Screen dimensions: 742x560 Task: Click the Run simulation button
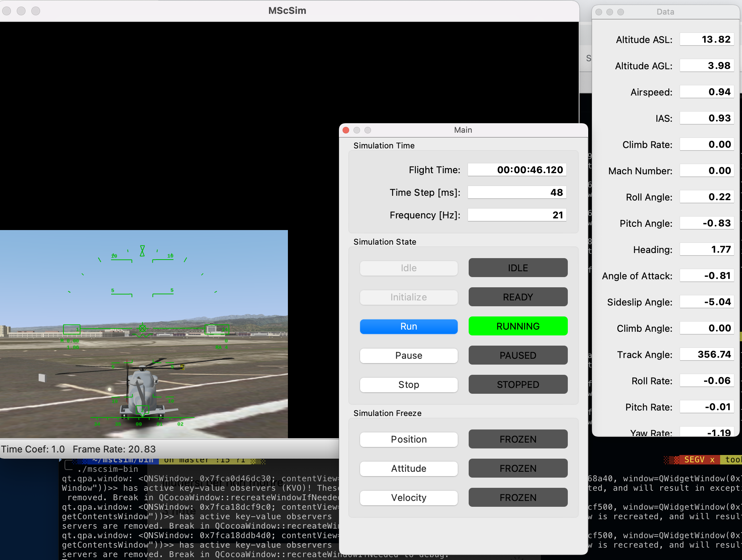coord(409,326)
